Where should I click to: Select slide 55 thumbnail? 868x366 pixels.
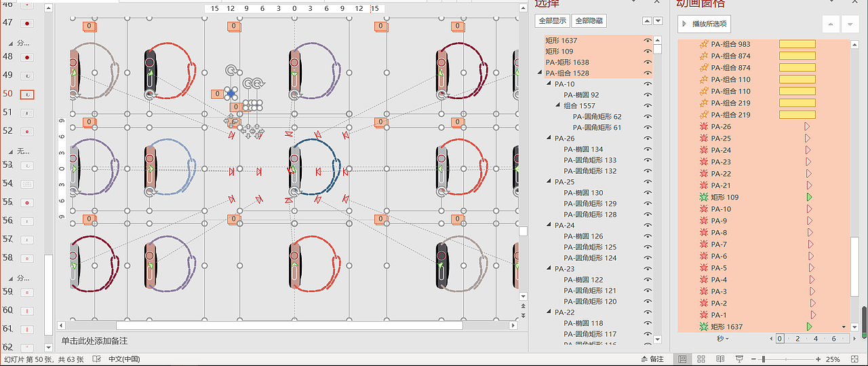27,202
